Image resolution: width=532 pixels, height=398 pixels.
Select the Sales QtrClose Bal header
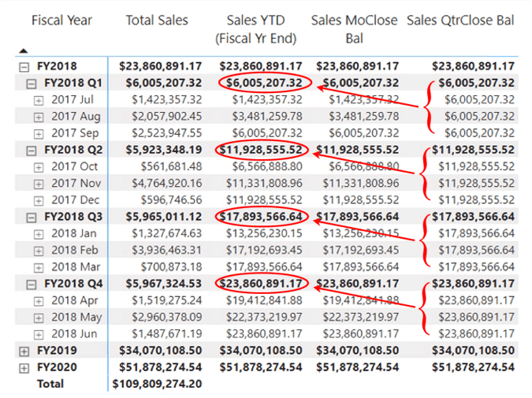pyautogui.click(x=460, y=20)
